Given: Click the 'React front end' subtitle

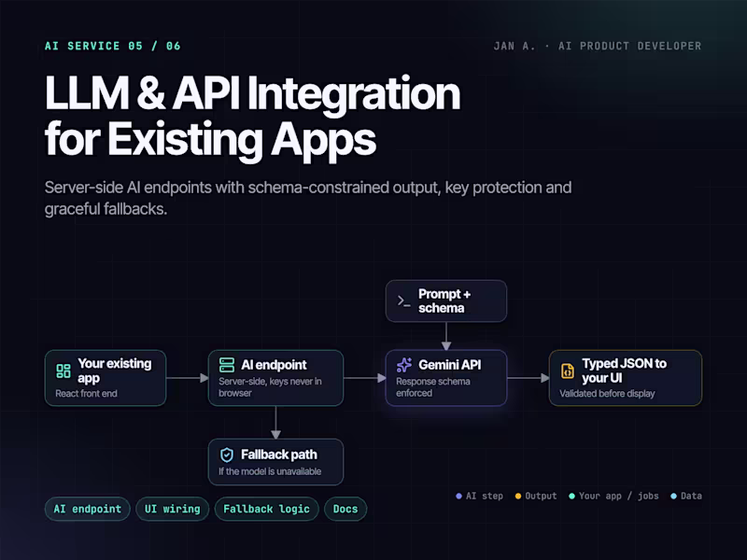Looking at the screenshot, I should coord(86,393).
